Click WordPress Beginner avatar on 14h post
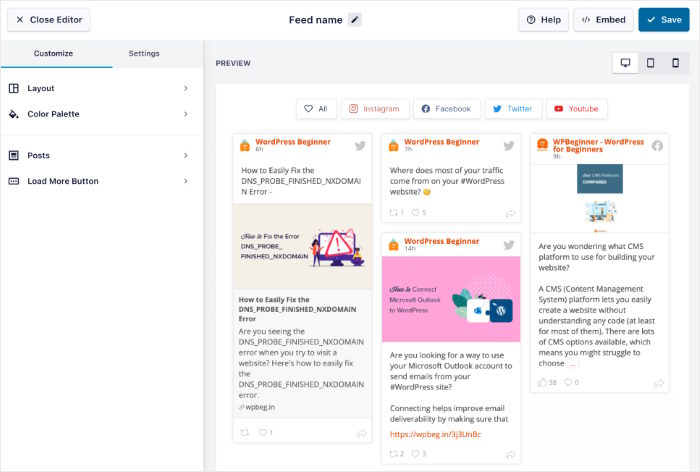This screenshot has height=472, width=700. coord(393,245)
